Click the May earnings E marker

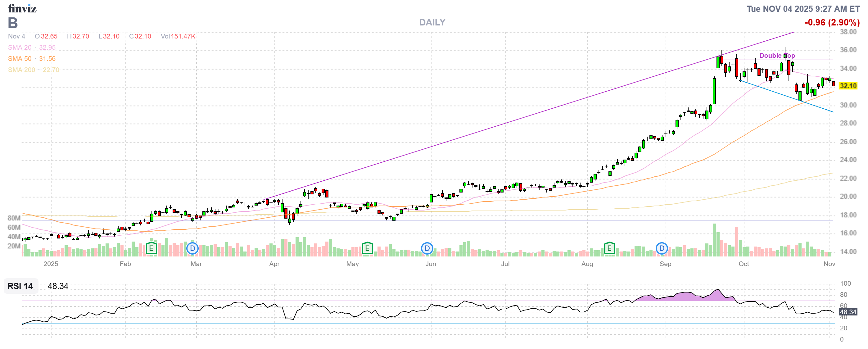point(367,249)
